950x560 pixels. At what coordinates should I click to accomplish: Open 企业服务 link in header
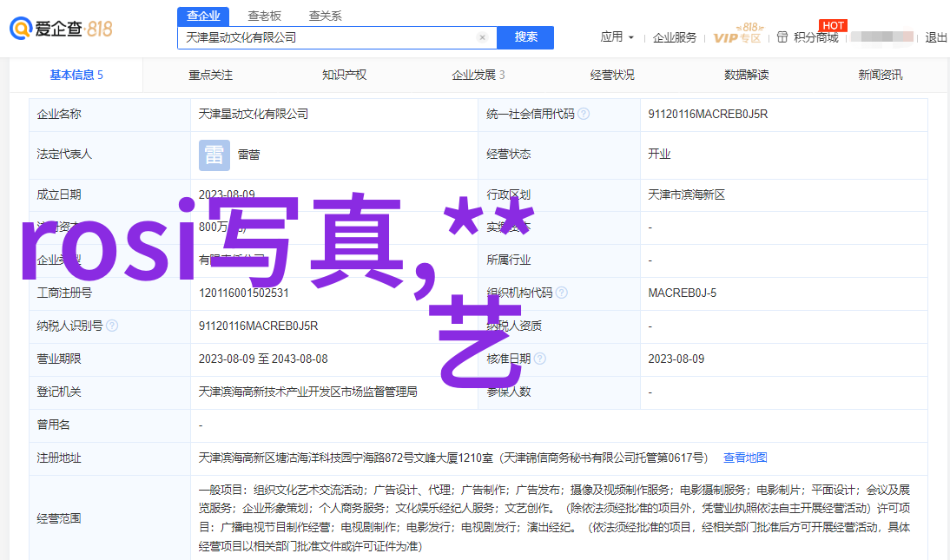(675, 37)
